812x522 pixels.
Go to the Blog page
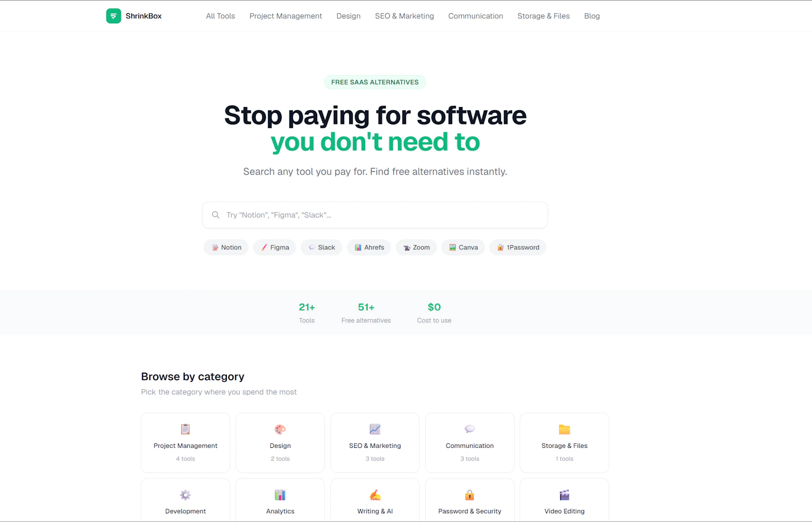(x=592, y=16)
